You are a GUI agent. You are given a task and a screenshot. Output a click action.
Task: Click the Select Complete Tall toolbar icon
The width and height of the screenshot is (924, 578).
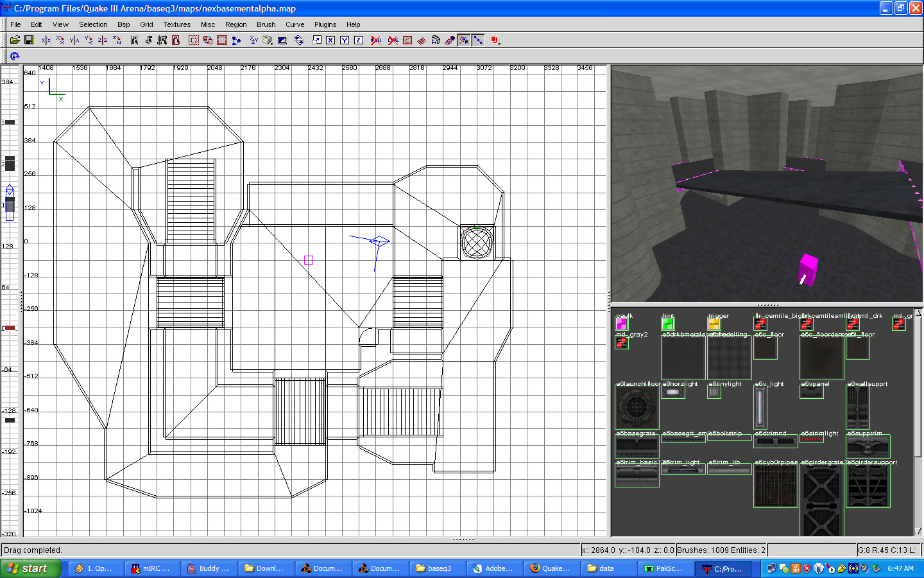tap(134, 40)
